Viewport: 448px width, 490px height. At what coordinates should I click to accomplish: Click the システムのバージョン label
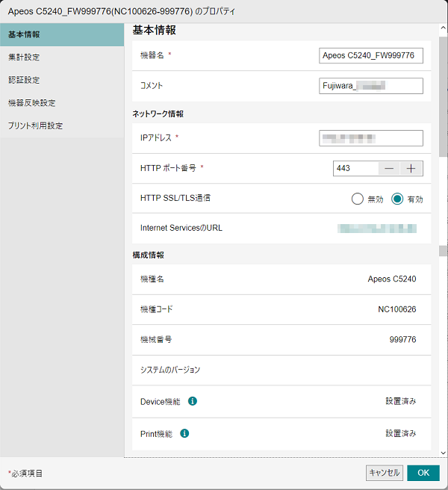coord(170,370)
